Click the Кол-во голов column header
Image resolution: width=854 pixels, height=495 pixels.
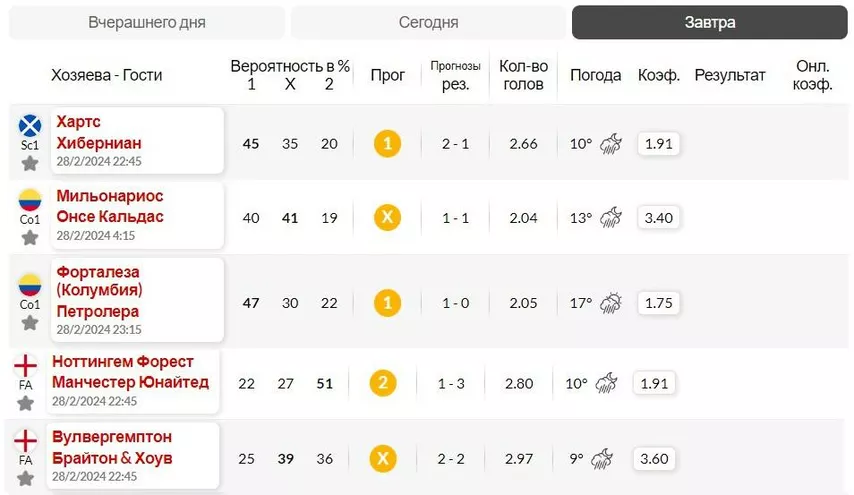523,75
